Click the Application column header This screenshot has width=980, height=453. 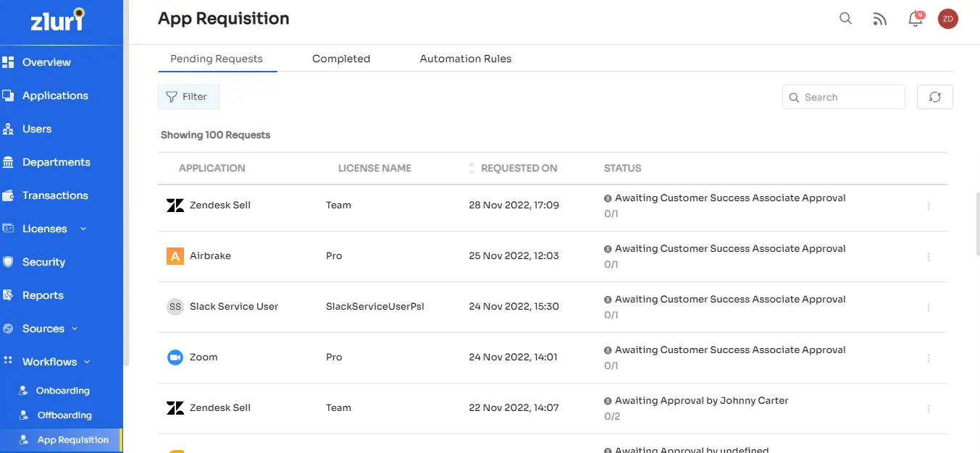pos(212,168)
